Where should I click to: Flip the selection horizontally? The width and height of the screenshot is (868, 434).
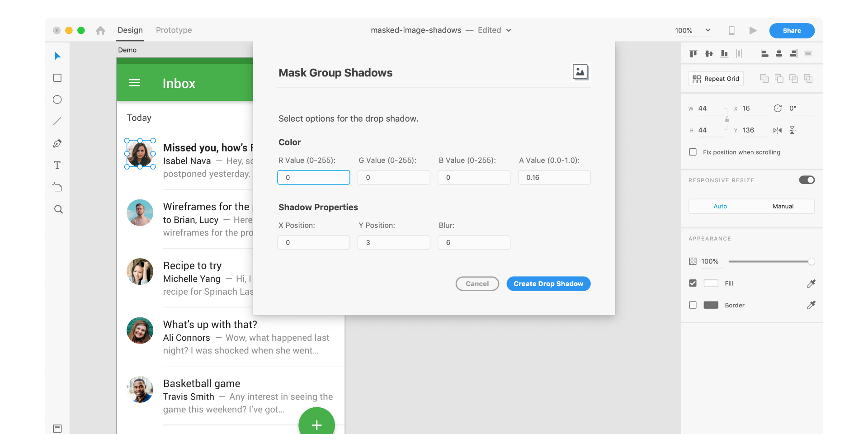click(778, 130)
